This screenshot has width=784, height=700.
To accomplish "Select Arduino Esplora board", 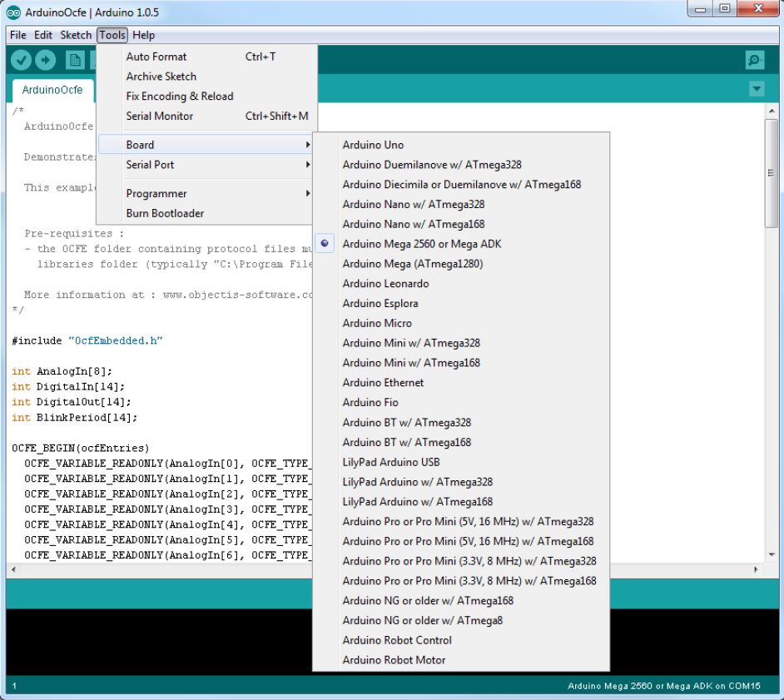I will point(460,304).
